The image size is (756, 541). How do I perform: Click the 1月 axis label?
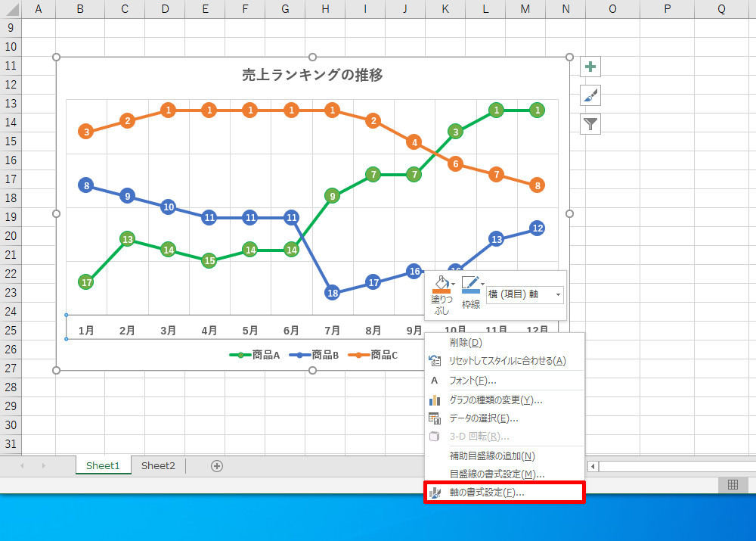(86, 331)
